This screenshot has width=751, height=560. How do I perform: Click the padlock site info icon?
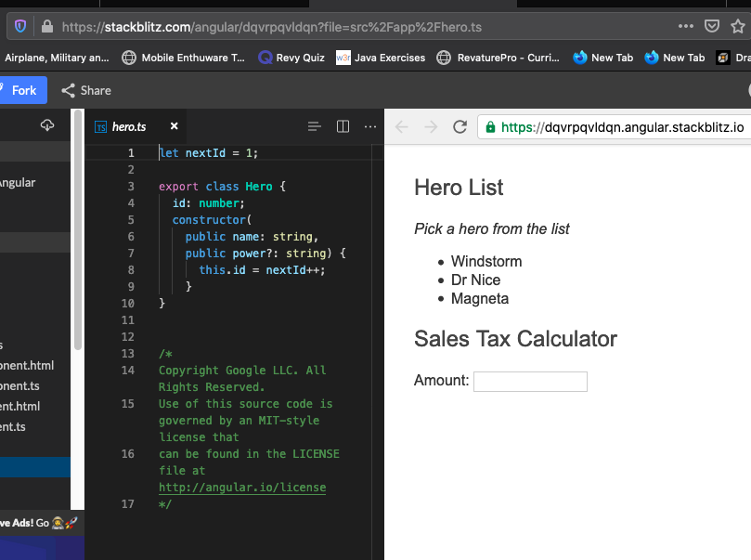point(47,26)
